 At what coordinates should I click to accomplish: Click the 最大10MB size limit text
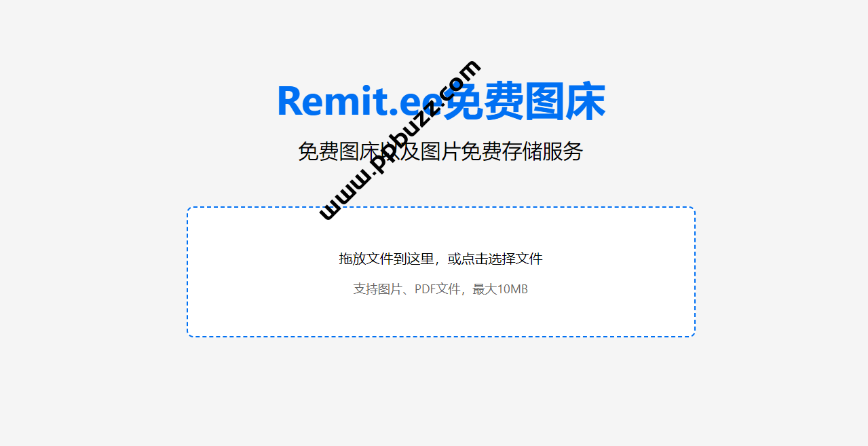point(501,289)
